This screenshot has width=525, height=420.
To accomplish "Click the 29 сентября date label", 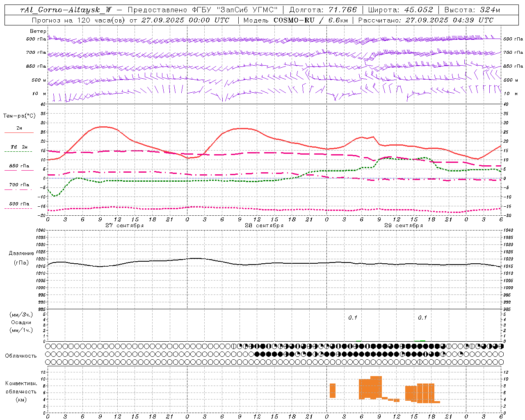I will 403,226.
